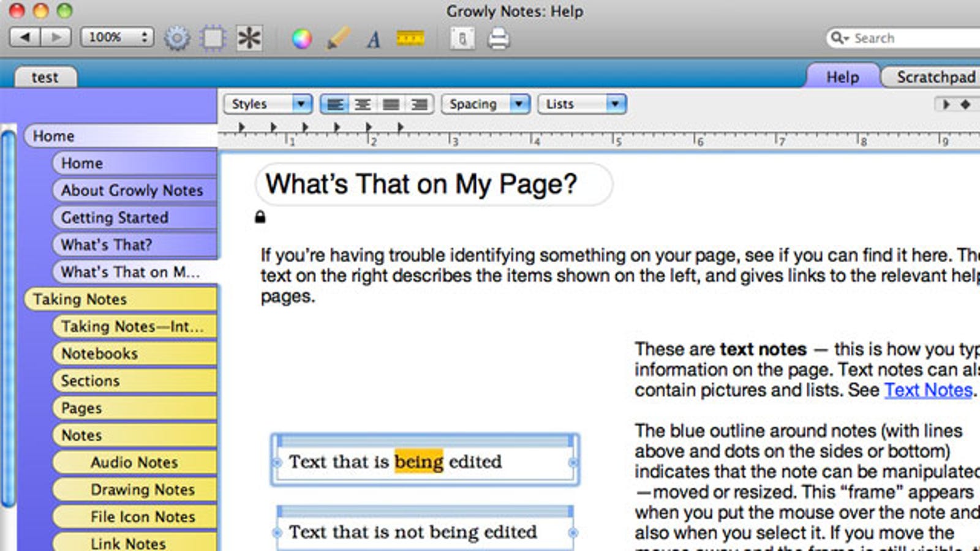Open the Notebooks page
Image resolution: width=980 pixels, height=551 pixels.
[135, 354]
